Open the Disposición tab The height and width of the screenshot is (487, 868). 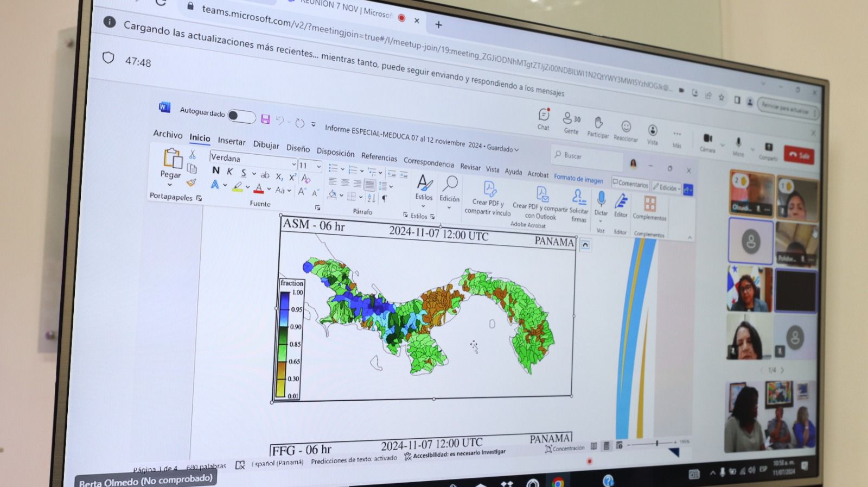[335, 153]
